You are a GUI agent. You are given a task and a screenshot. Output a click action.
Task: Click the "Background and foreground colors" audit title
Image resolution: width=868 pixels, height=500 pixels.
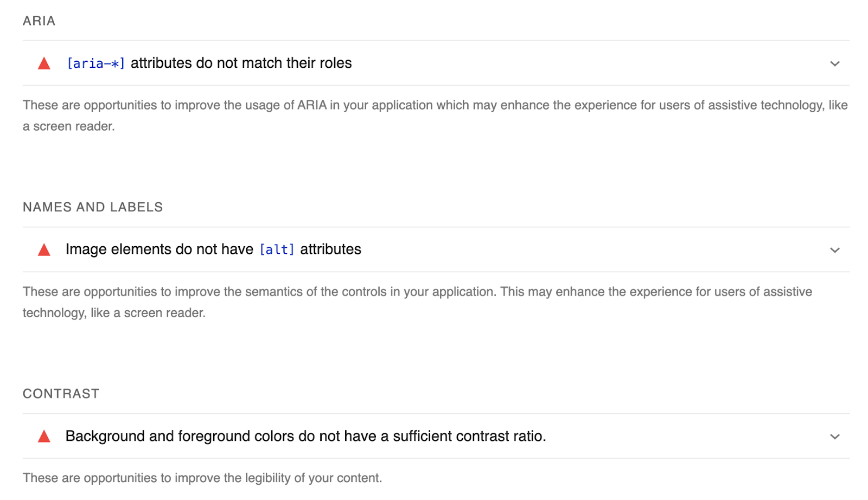coord(305,436)
